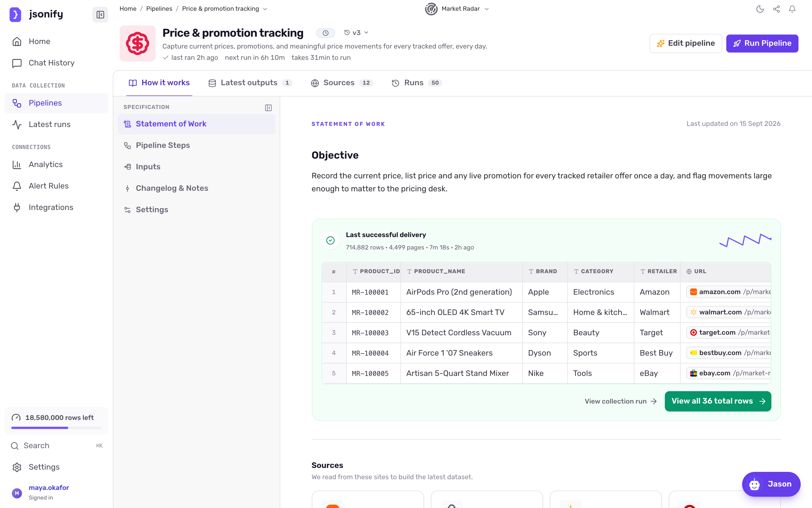The height and width of the screenshot is (508, 812).
Task: Click the Market Radar workspace icon
Action: click(x=431, y=9)
